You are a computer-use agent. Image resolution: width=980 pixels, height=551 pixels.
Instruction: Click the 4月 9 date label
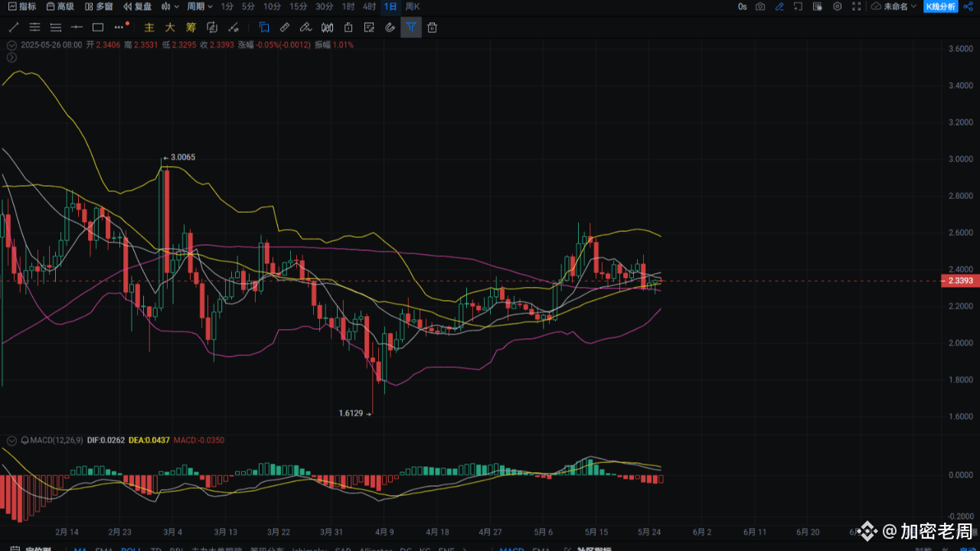point(384,532)
